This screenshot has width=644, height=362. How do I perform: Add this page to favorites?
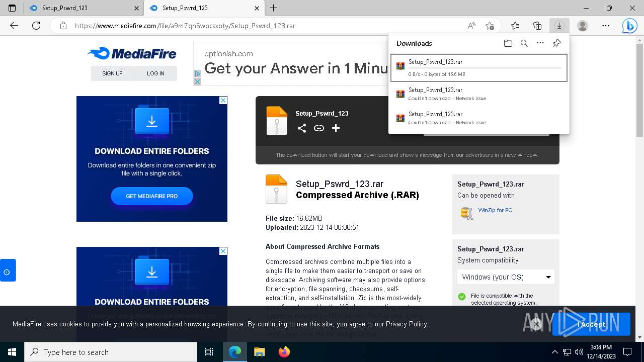click(x=490, y=26)
